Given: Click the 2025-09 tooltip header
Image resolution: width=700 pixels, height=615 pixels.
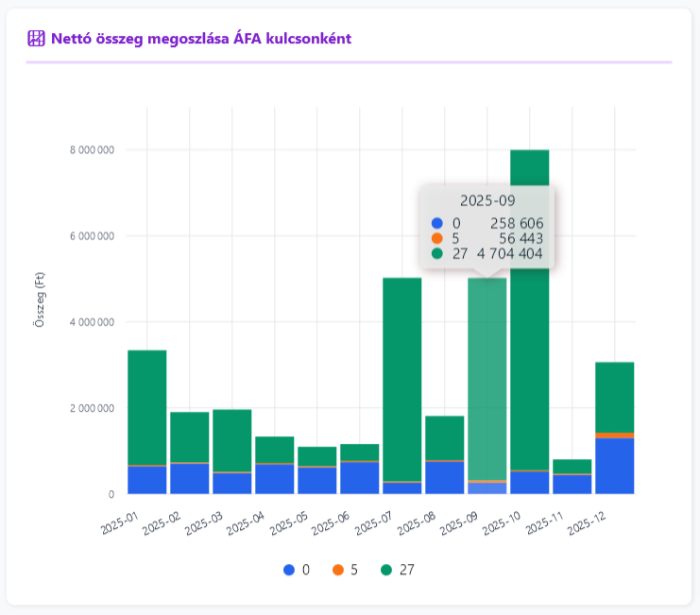Looking at the screenshot, I should point(487,200).
